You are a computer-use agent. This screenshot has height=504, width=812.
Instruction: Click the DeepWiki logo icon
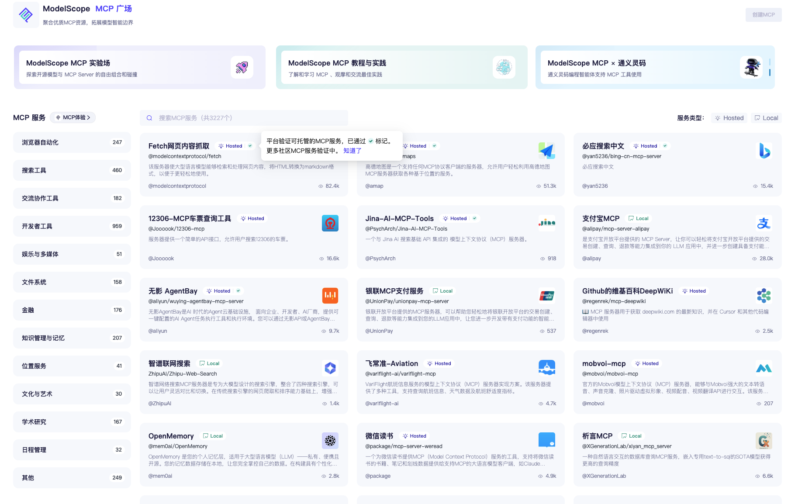(764, 296)
